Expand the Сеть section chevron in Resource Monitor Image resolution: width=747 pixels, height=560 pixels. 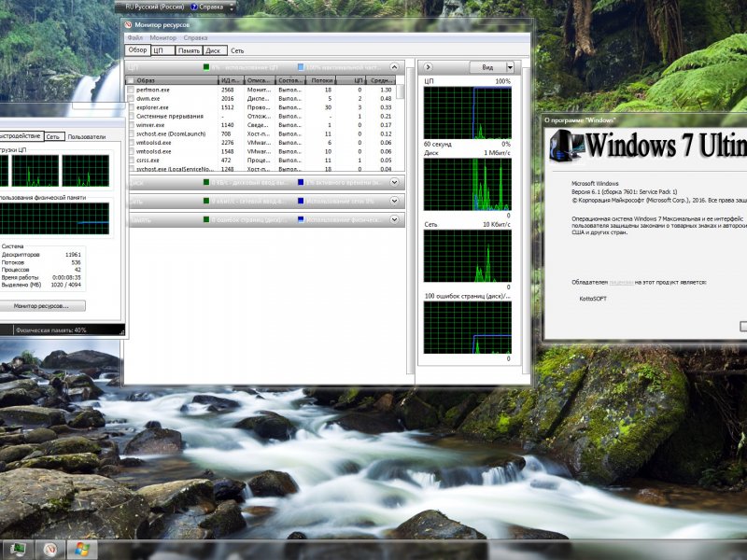coord(394,201)
